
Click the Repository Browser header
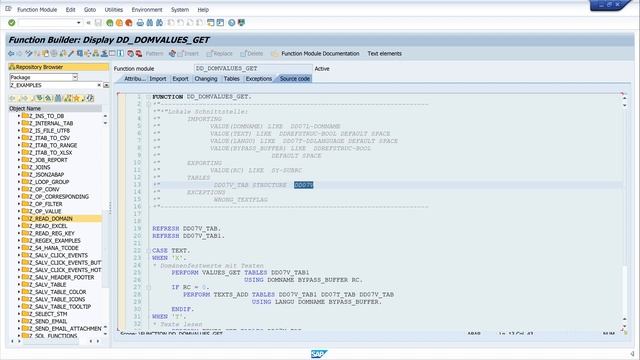(58, 67)
